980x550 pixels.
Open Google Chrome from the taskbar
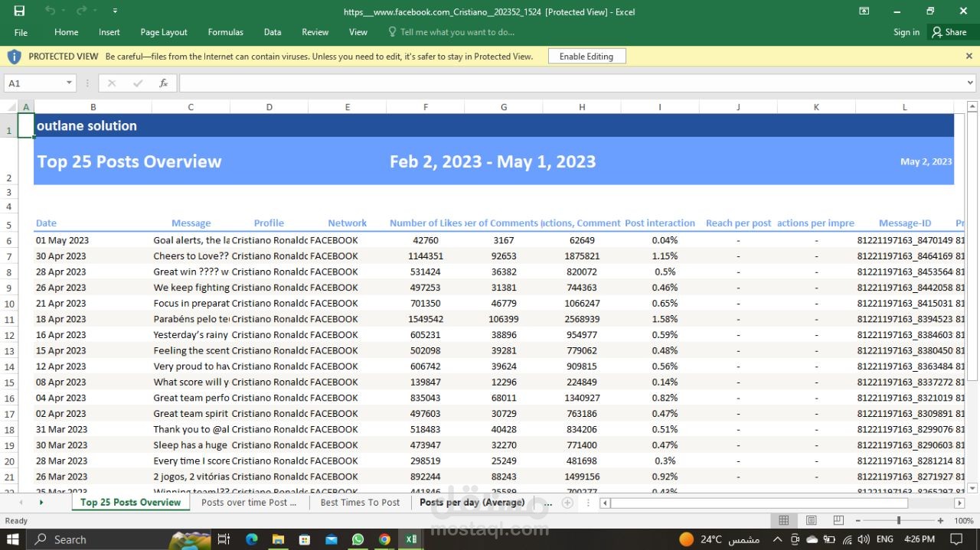coord(384,539)
